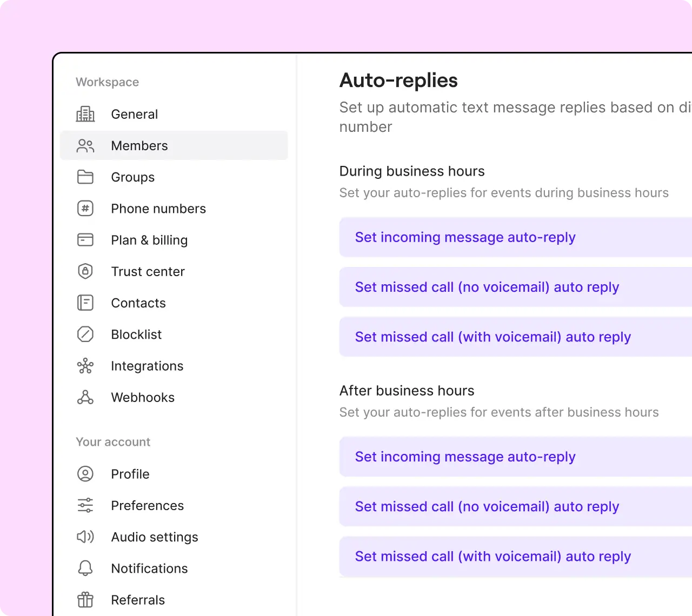Click the Webhooks icon
This screenshot has height=616, width=692.
coord(85,397)
